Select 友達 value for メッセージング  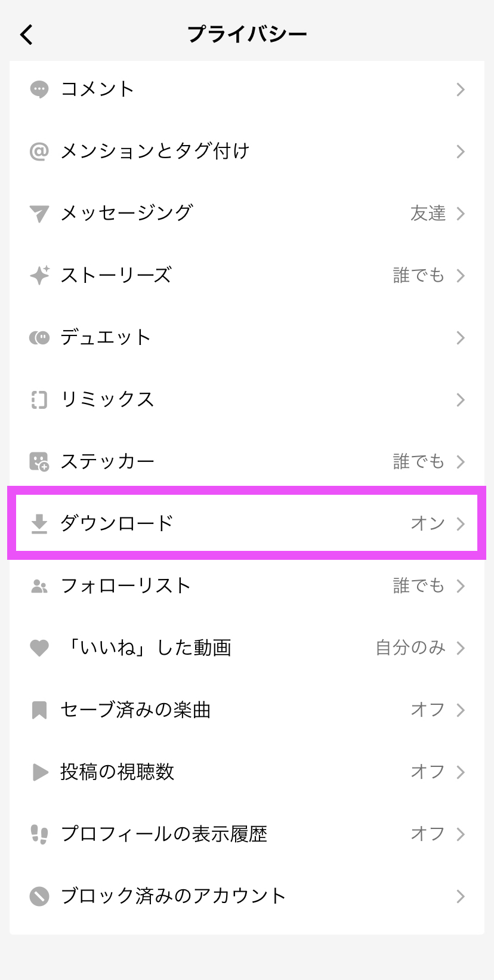pos(428,214)
